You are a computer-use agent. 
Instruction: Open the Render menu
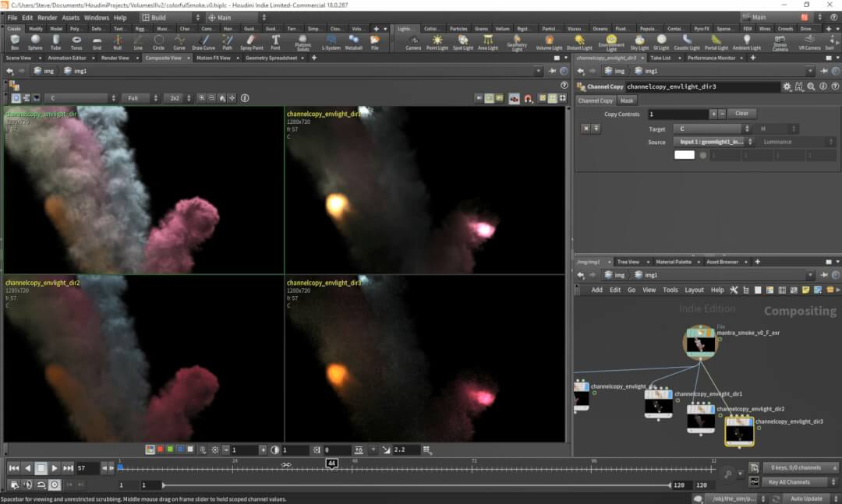pos(48,17)
